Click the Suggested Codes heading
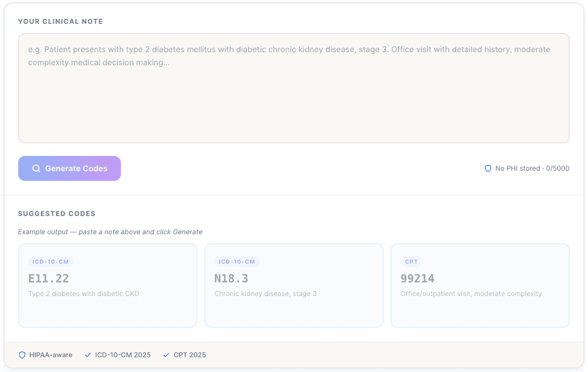 click(x=57, y=214)
